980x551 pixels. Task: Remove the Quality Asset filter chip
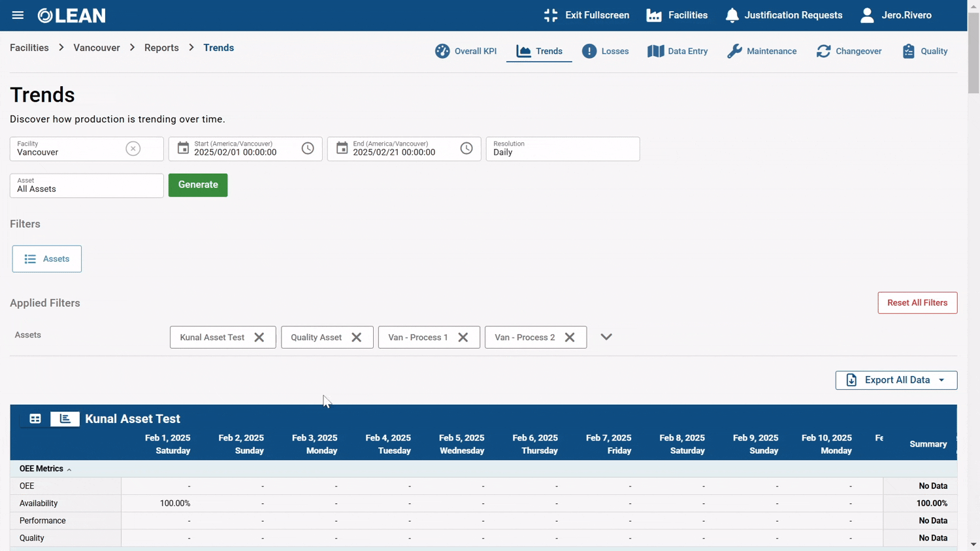[357, 337]
